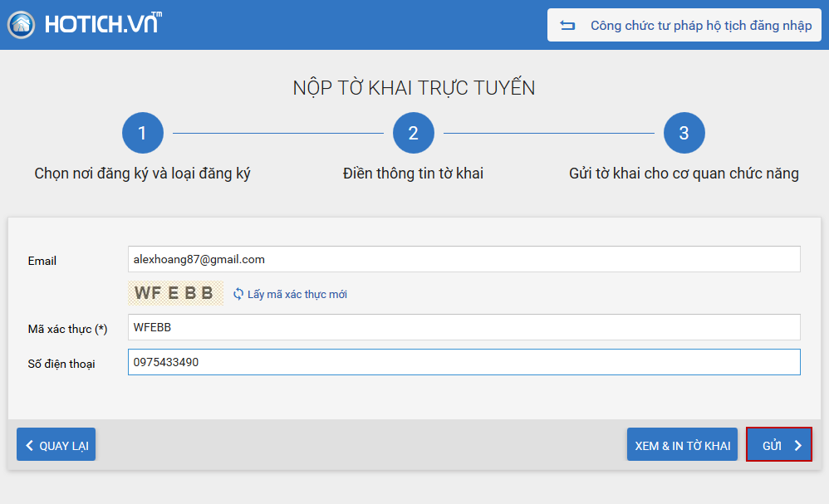The image size is (829, 504).
Task: Click the left chevron on Quay Lại
Action: pyautogui.click(x=30, y=446)
